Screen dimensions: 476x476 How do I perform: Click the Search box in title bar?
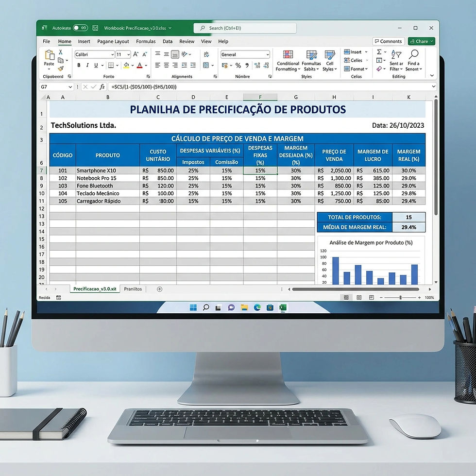coord(245,28)
